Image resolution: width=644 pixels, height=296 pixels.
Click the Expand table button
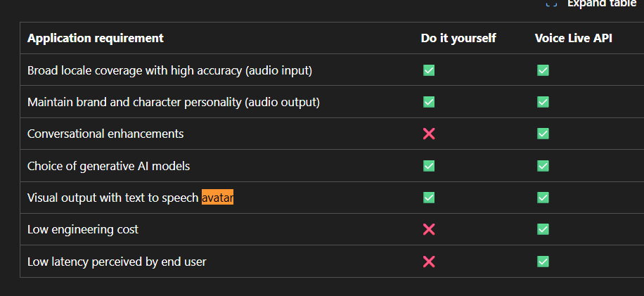pyautogui.click(x=592, y=4)
